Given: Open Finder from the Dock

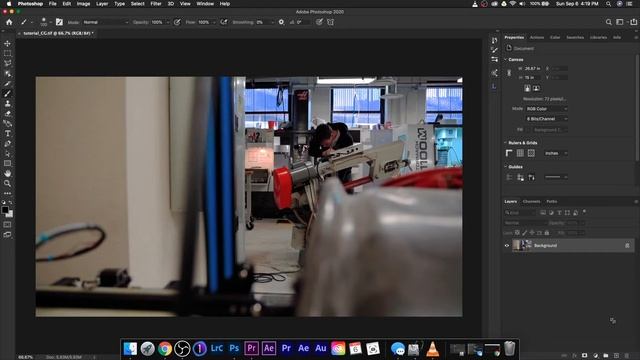Looking at the screenshot, I should point(130,349).
